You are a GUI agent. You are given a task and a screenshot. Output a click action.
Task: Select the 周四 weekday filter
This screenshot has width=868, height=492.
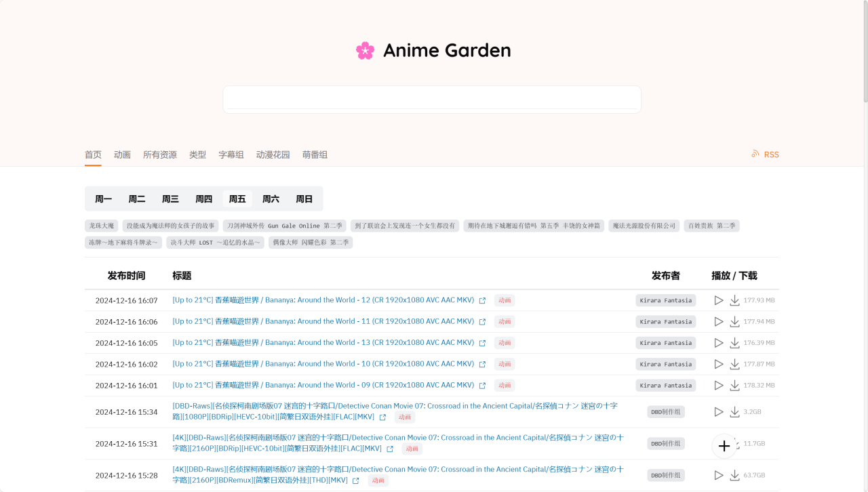pyautogui.click(x=204, y=199)
